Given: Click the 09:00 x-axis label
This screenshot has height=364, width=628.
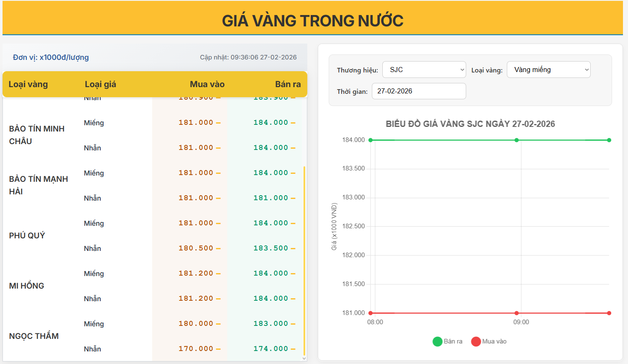Looking at the screenshot, I should pyautogui.click(x=521, y=322).
